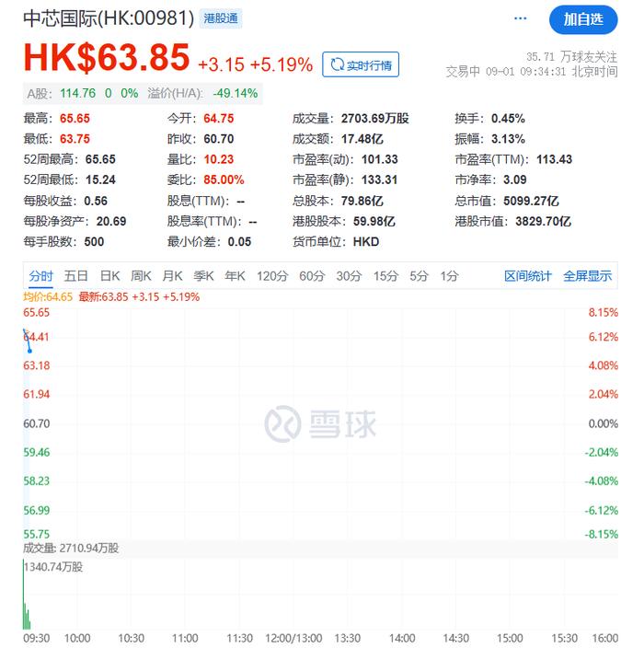Click the 委比 value 85.00%
The image size is (644, 648).
224,179
